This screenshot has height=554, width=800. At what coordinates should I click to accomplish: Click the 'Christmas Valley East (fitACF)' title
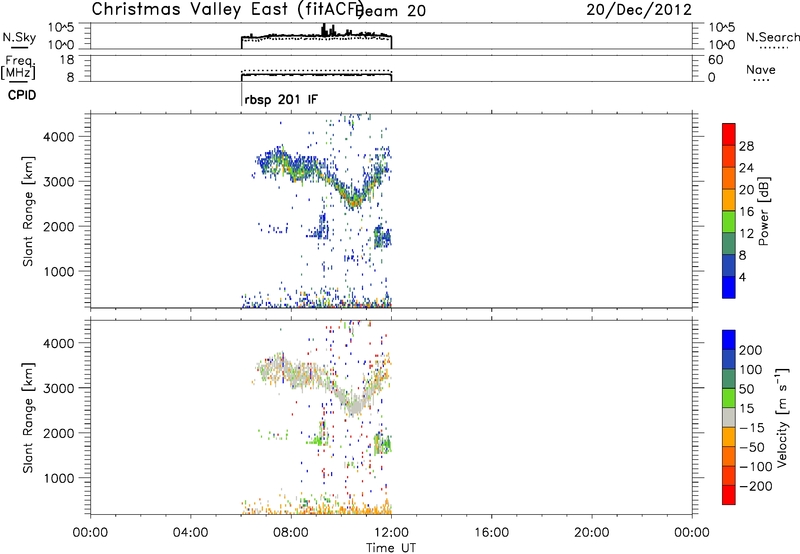point(227,9)
